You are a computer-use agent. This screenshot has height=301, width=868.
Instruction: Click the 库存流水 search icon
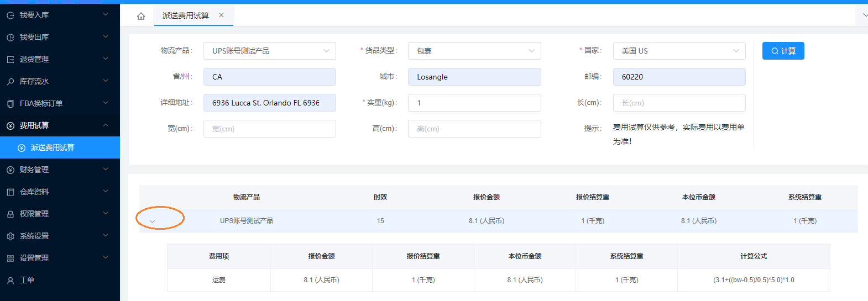[x=10, y=82]
